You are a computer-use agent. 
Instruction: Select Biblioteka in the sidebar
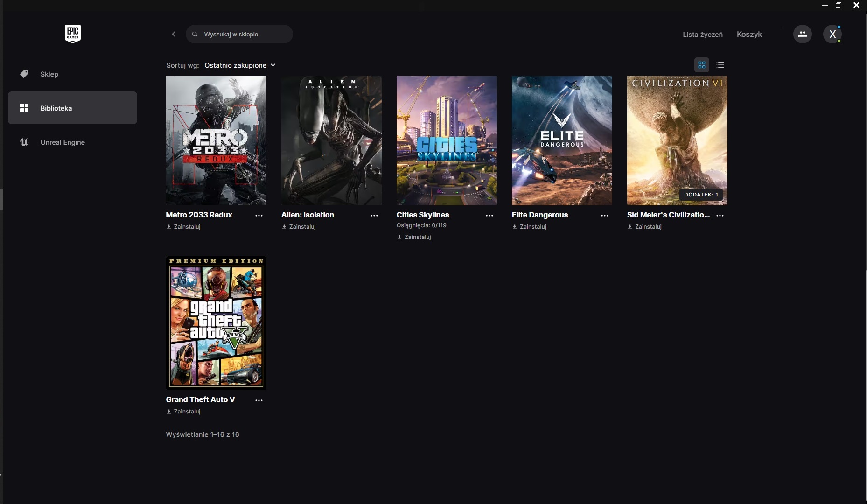[72, 108]
